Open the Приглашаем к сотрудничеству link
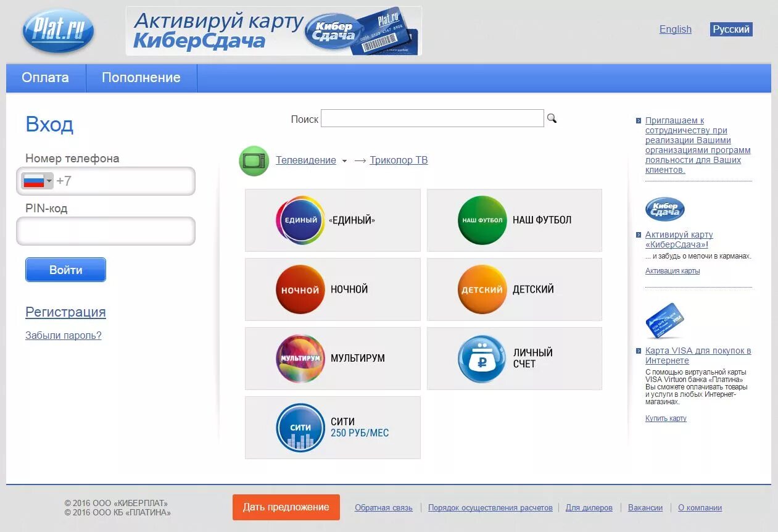This screenshot has height=532, width=778. pyautogui.click(x=698, y=145)
